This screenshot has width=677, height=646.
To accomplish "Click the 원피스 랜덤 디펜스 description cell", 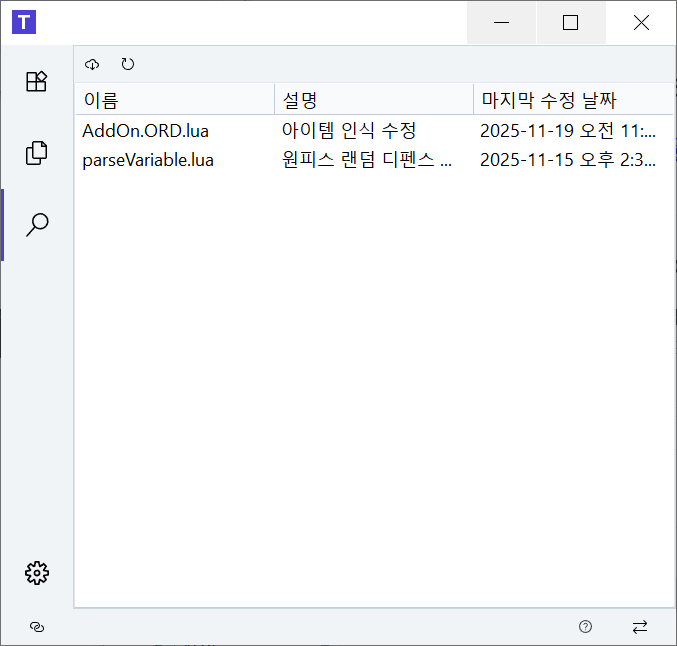I will click(x=367, y=160).
